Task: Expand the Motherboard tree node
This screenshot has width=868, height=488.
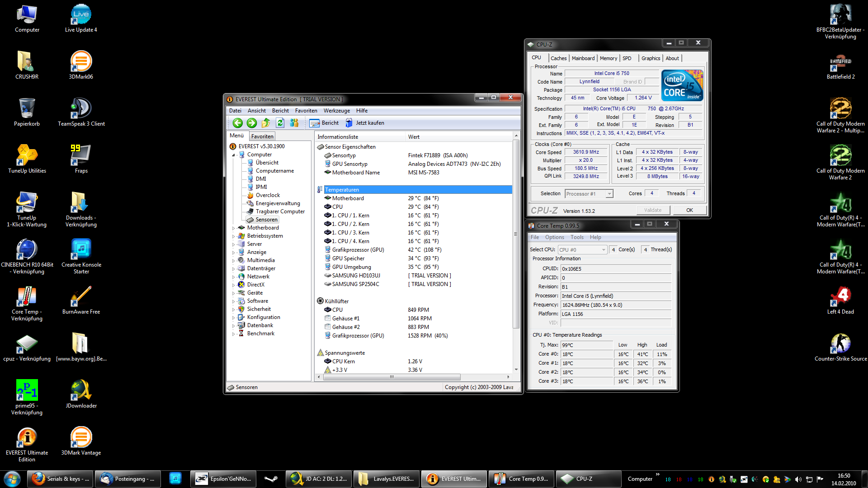Action: coord(234,228)
